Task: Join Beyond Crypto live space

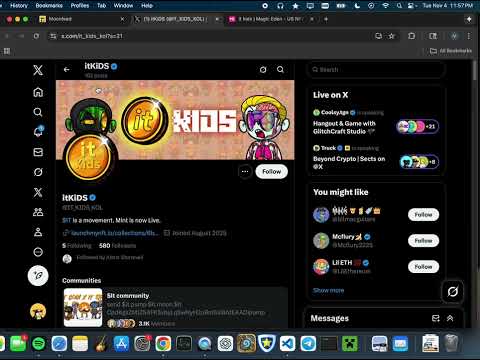Action: tap(376, 158)
